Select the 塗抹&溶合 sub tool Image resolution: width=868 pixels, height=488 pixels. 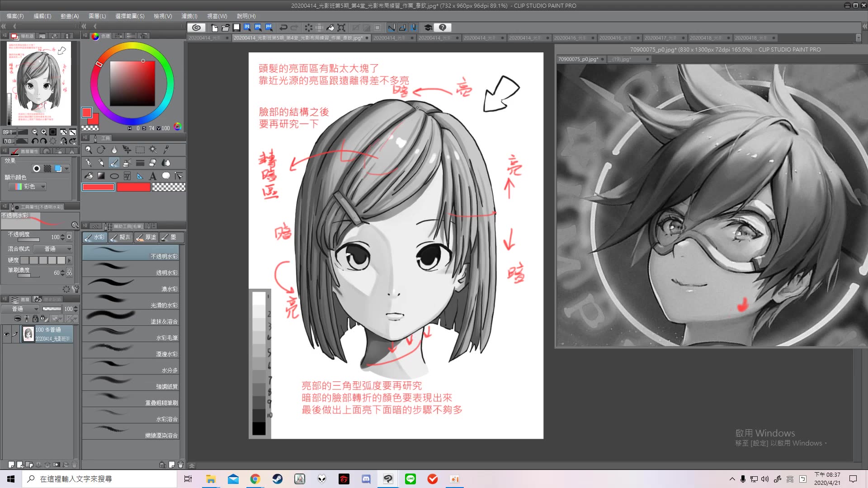coord(131,317)
